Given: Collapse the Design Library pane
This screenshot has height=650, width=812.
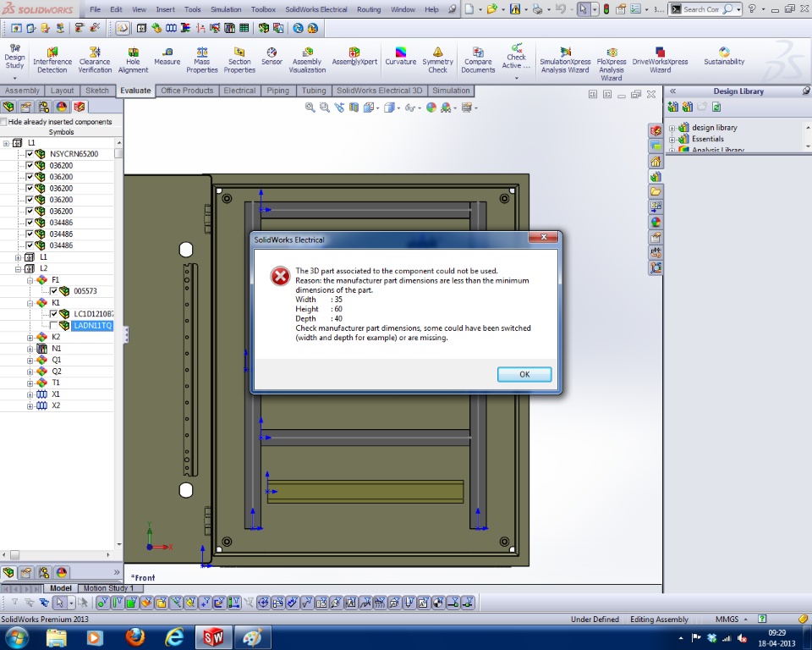Looking at the screenshot, I should 672,91.
